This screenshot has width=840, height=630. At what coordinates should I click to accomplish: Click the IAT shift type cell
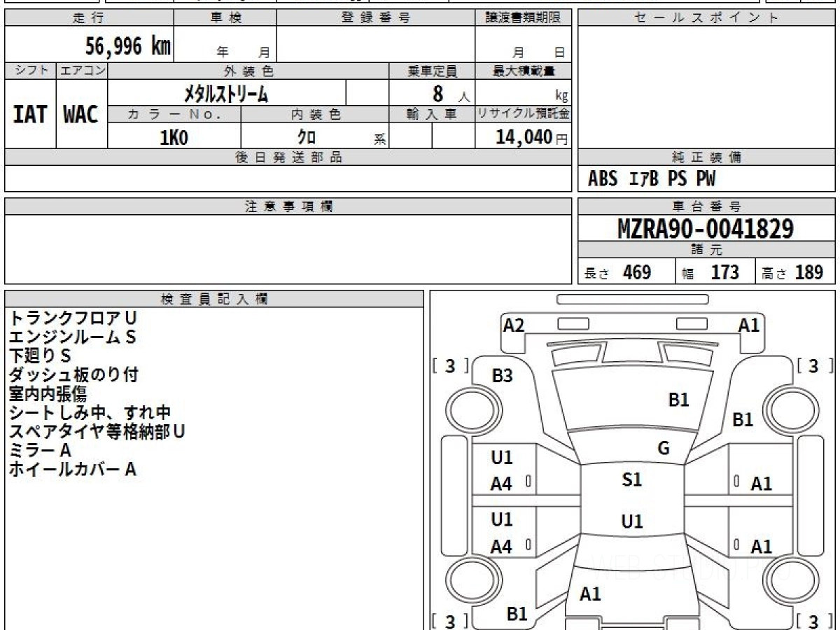pos(30,115)
